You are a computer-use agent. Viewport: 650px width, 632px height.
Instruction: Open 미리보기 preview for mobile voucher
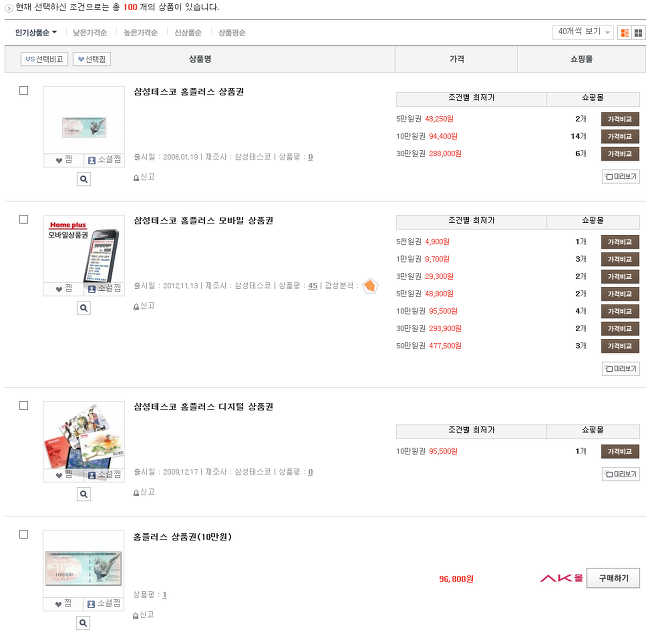621,368
